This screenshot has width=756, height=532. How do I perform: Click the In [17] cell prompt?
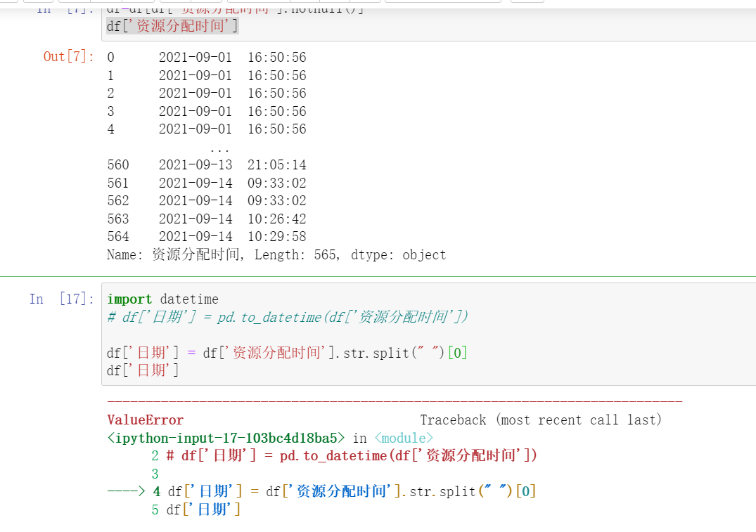point(61,299)
